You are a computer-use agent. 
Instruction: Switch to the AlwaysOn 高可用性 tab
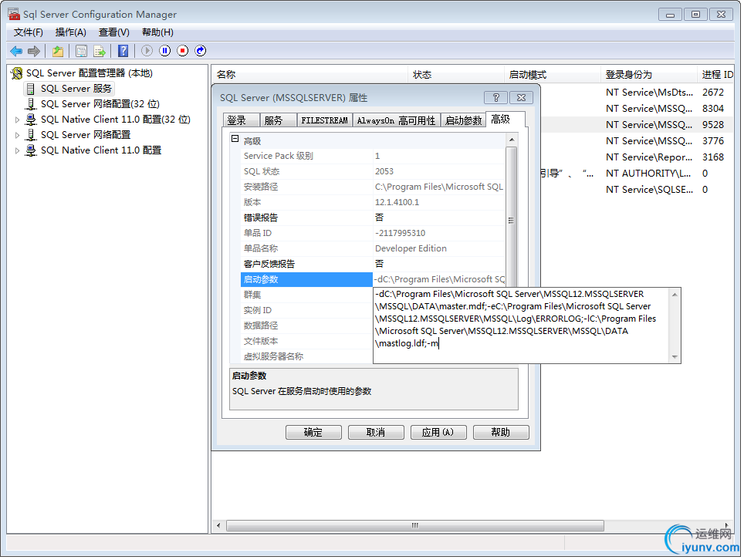point(396,120)
